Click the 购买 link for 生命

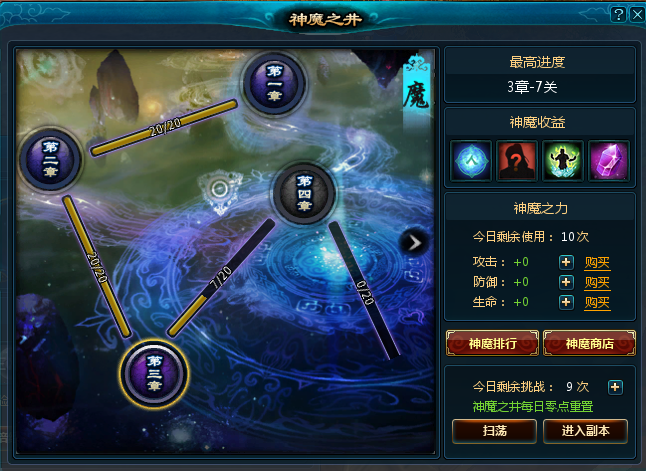(x=597, y=303)
